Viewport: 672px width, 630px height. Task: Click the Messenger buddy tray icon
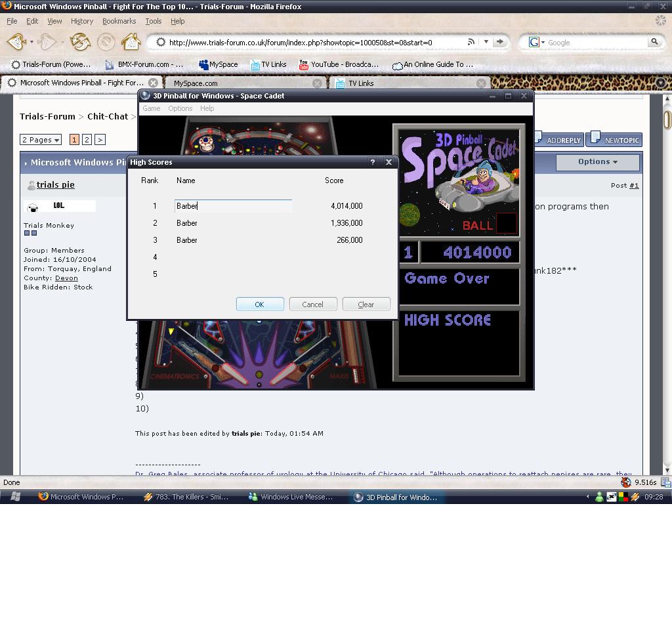point(600,497)
